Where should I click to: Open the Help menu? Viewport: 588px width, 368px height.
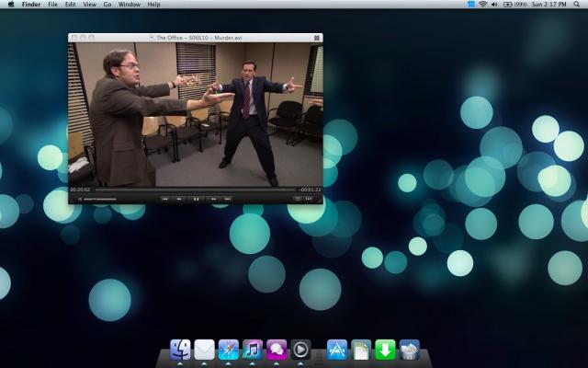pos(153,4)
